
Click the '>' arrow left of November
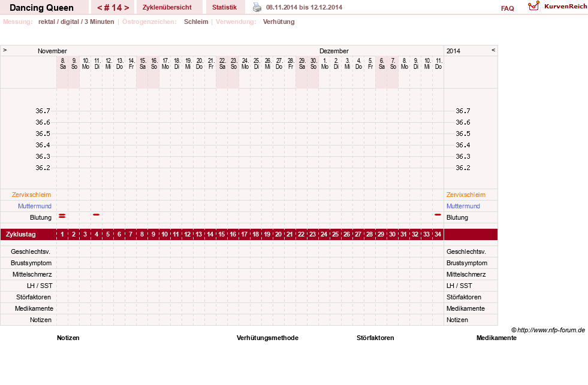(x=5, y=50)
